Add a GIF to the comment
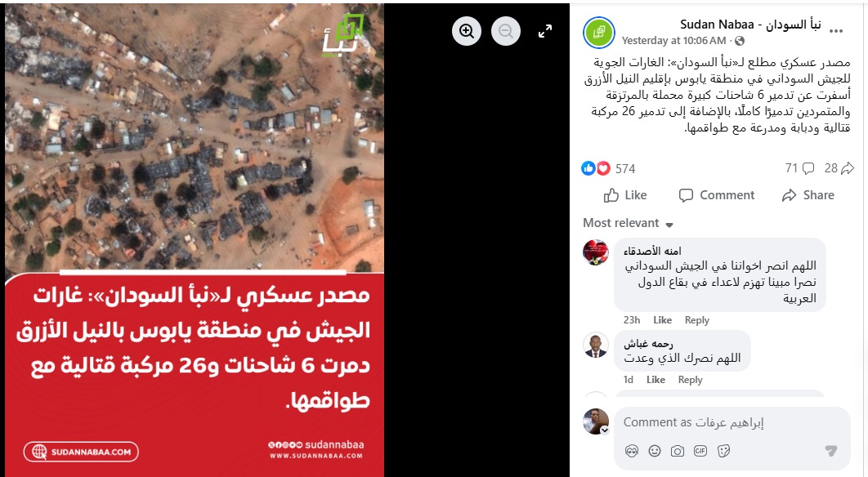868x477 pixels. [x=700, y=451]
